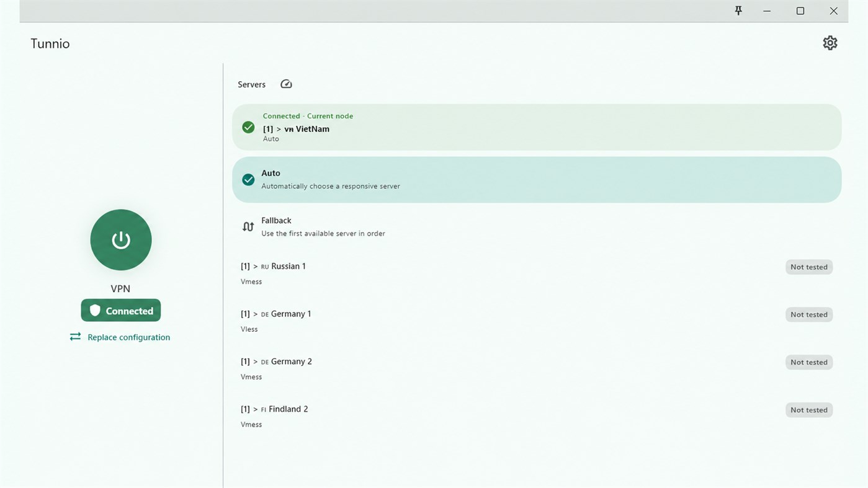
Task: Choose the Fallback server mode
Action: click(x=537, y=227)
